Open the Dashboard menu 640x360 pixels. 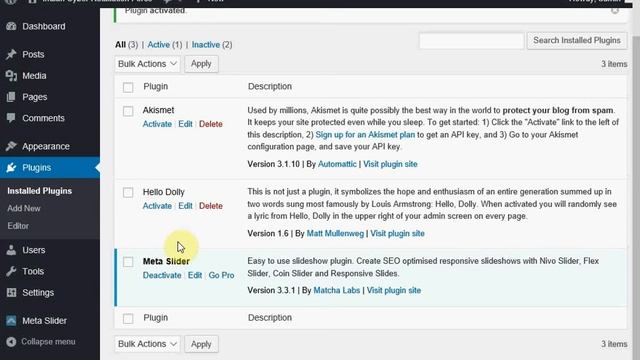click(x=44, y=27)
